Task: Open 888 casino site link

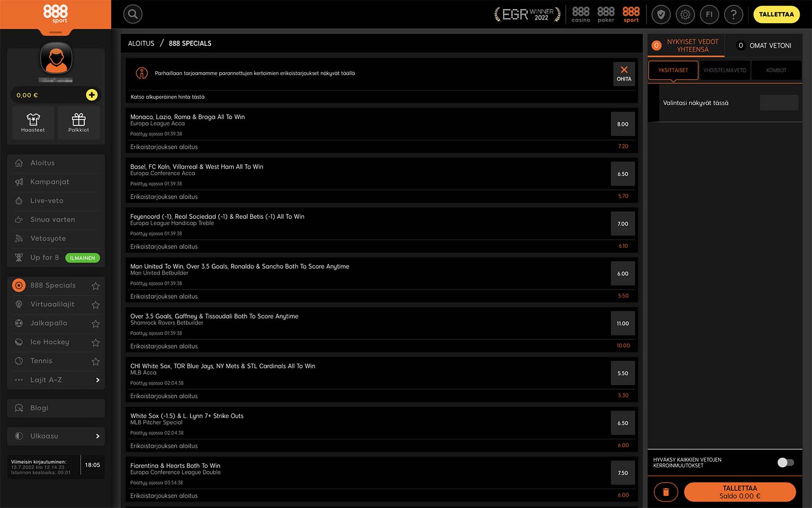Action: (581, 14)
